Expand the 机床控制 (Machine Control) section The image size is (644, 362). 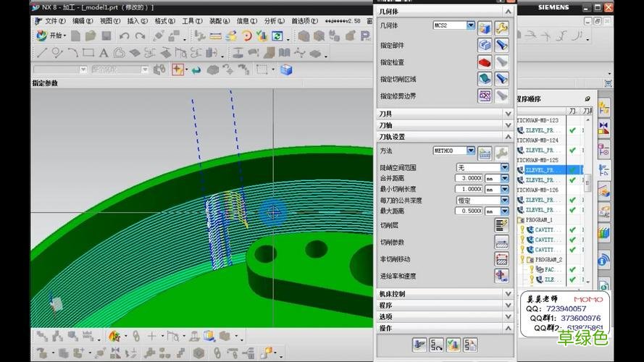click(x=508, y=294)
